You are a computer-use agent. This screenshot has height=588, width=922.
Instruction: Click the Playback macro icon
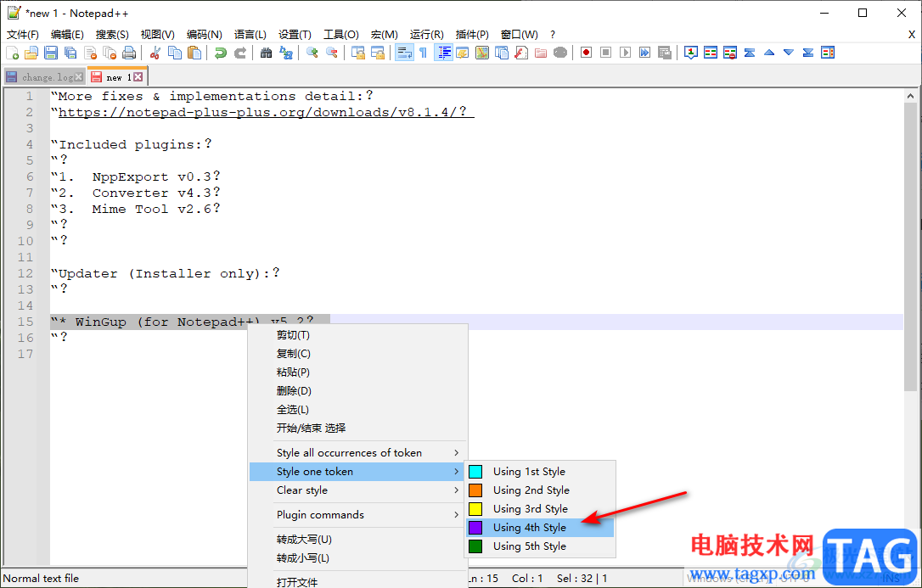coord(625,53)
